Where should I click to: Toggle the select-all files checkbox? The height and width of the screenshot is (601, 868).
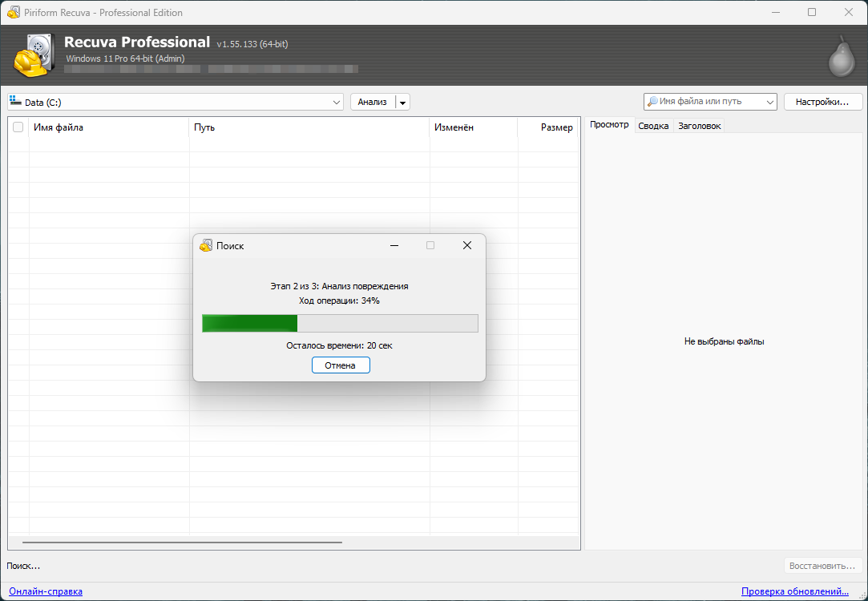pos(18,127)
